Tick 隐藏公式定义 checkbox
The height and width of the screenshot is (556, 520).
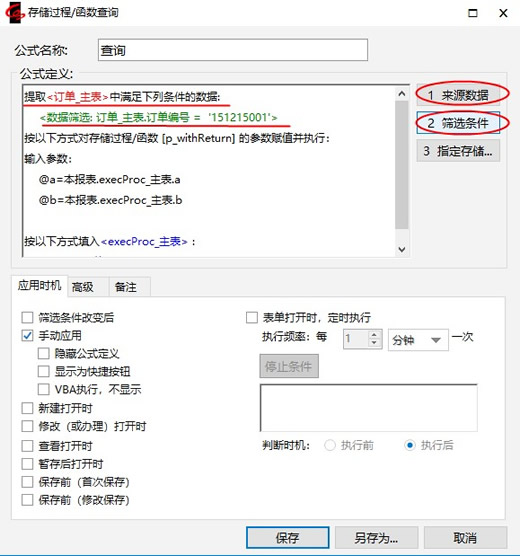point(44,353)
